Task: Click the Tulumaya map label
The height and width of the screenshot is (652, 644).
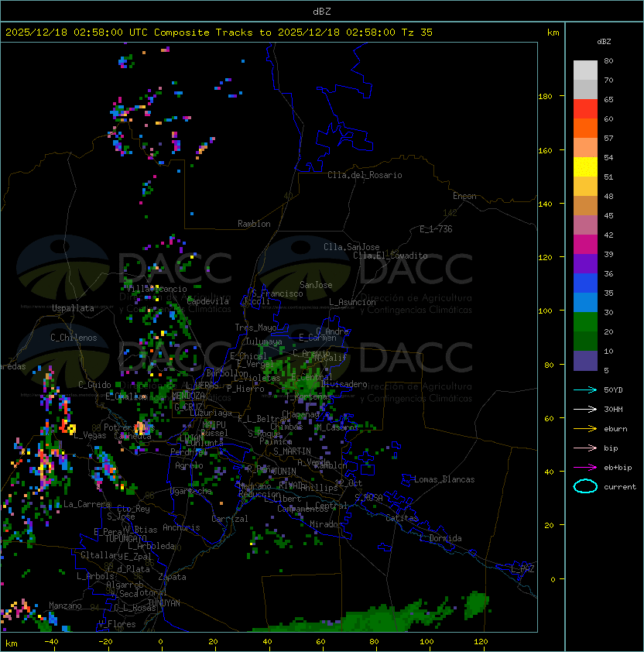Action: coord(264,341)
